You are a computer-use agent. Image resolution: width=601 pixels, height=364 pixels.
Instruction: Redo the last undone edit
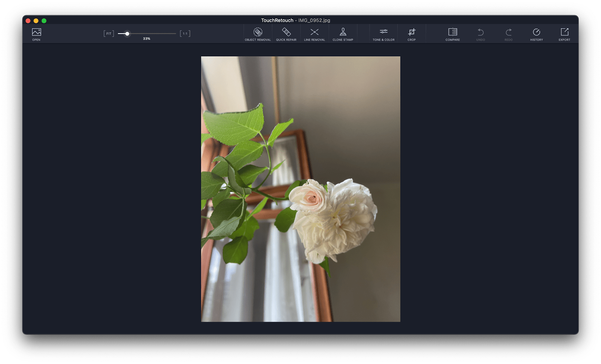point(509,34)
